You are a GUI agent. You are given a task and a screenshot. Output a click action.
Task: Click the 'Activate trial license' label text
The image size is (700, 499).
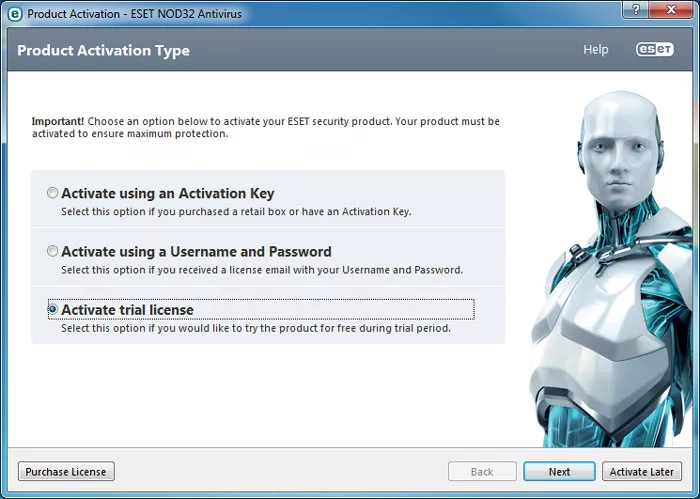click(128, 310)
